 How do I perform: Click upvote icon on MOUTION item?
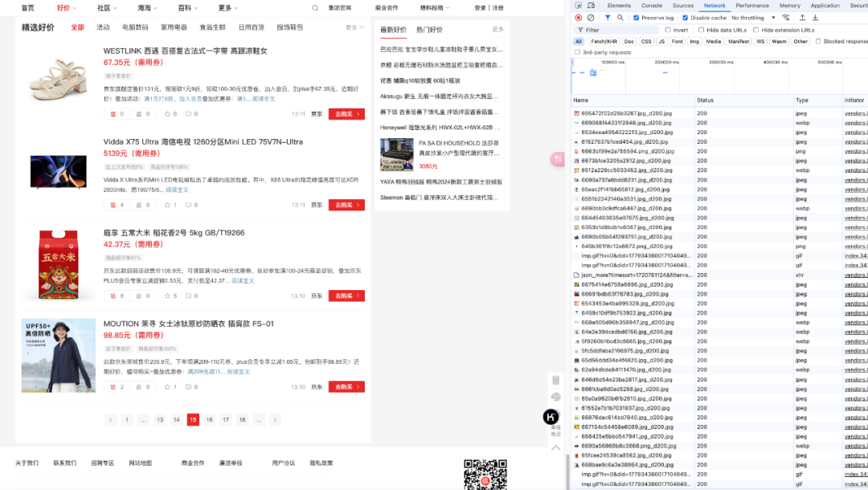coord(113,386)
